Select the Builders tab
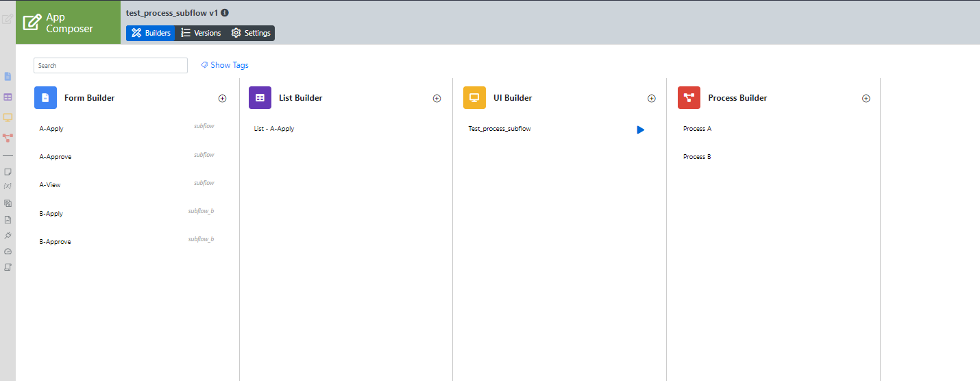 pos(151,33)
